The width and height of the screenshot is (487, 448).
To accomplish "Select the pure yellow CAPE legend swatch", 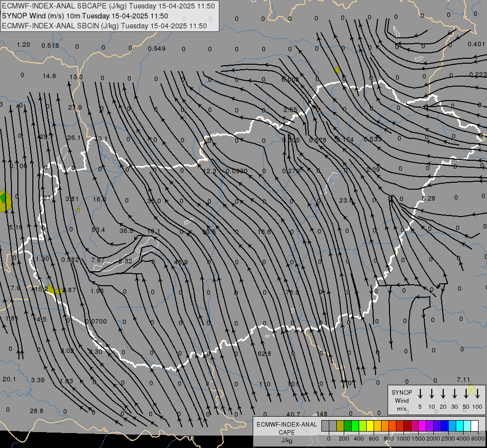I will tap(370, 426).
